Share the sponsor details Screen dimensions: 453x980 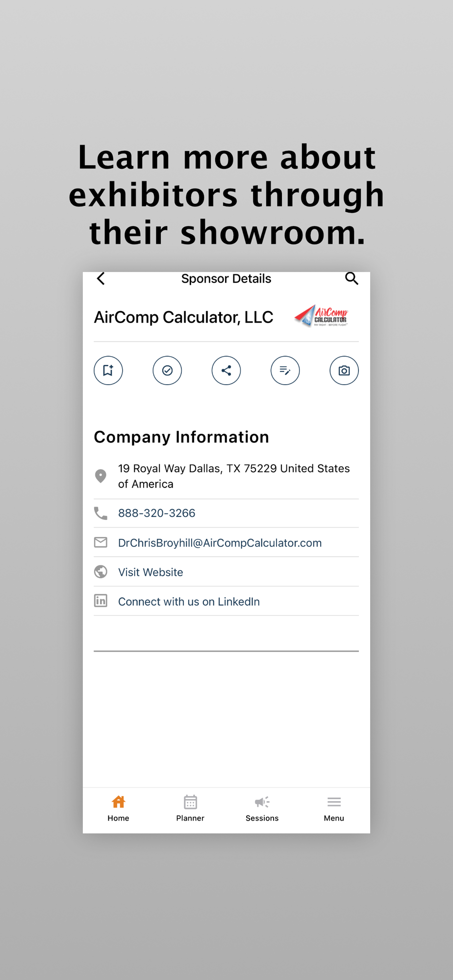226,370
